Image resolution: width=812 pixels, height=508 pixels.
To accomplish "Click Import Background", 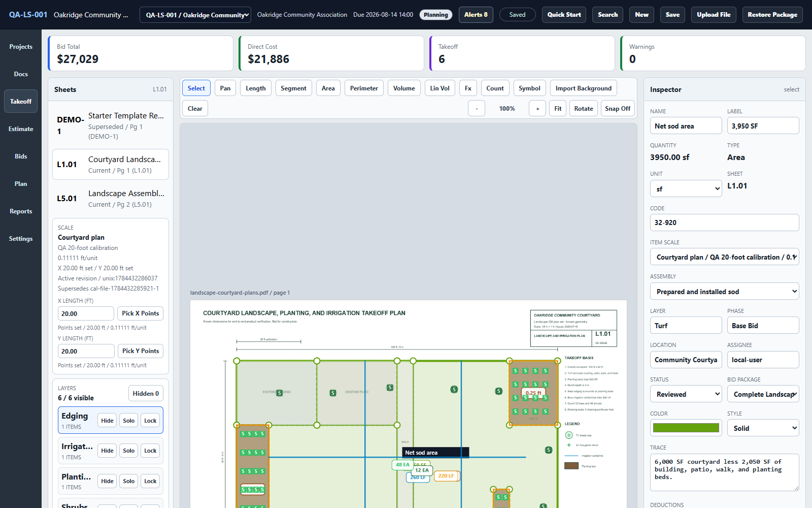I will [x=584, y=88].
